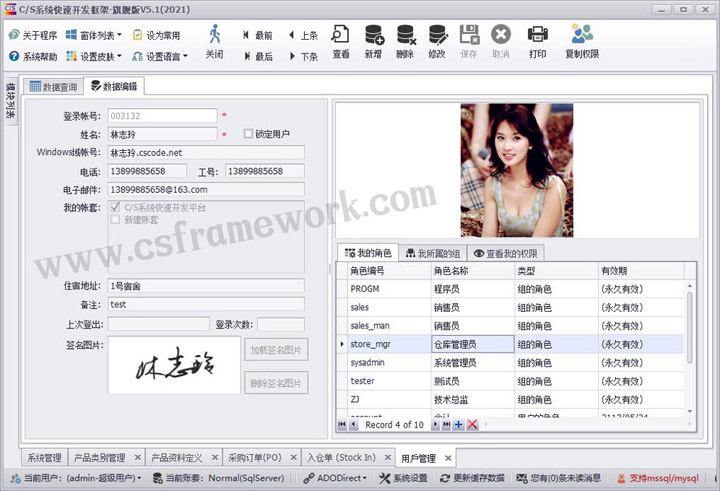The image size is (720, 491).
Task: Toggle the 锁定用户 checkbox
Action: click(x=249, y=134)
